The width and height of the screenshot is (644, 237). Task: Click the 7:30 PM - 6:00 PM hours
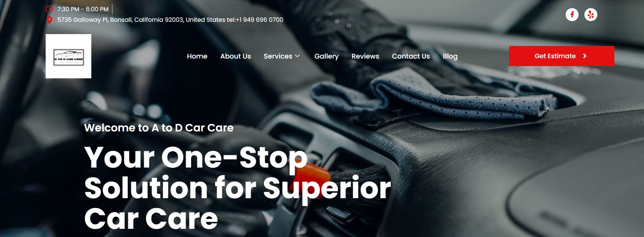tap(83, 9)
